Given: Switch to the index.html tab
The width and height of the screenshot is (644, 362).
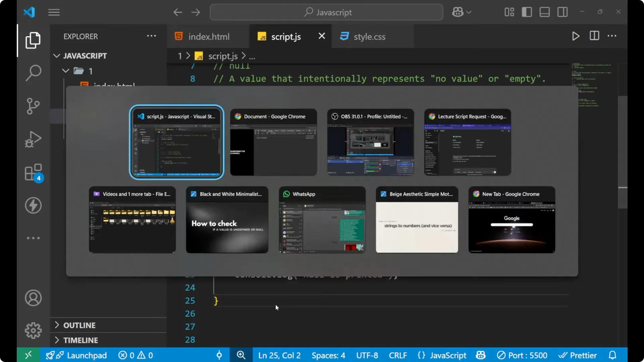Looking at the screenshot, I should point(208,37).
